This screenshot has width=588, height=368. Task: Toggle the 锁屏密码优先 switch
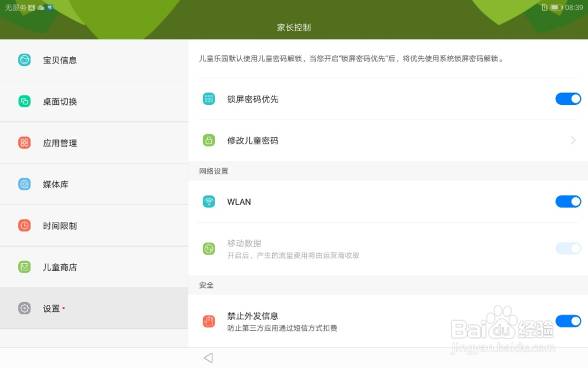point(568,99)
